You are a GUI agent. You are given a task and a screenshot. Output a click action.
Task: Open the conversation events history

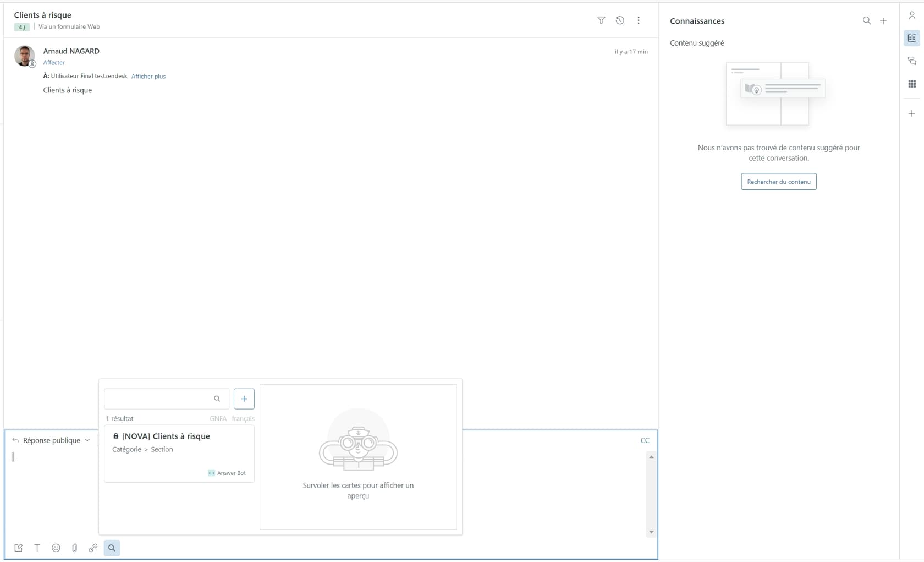click(620, 20)
